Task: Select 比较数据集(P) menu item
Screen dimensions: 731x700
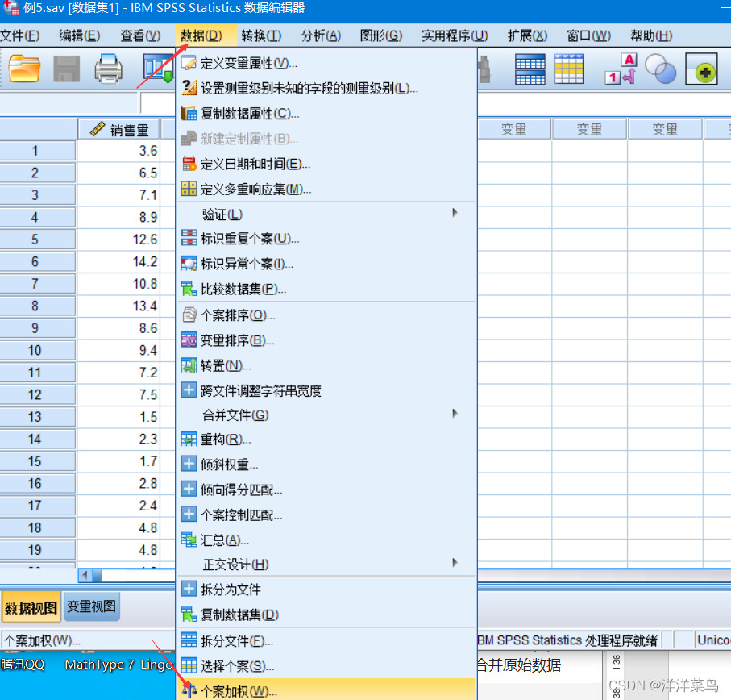Action: 326,290
